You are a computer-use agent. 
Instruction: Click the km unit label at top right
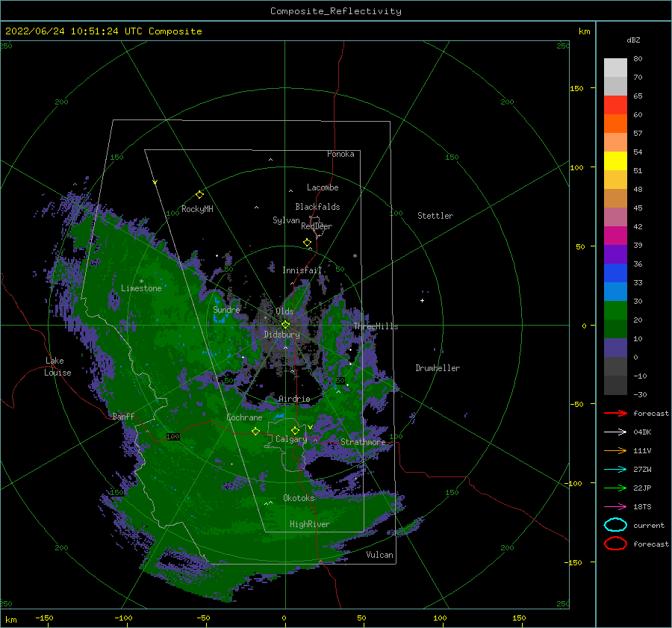click(x=585, y=31)
